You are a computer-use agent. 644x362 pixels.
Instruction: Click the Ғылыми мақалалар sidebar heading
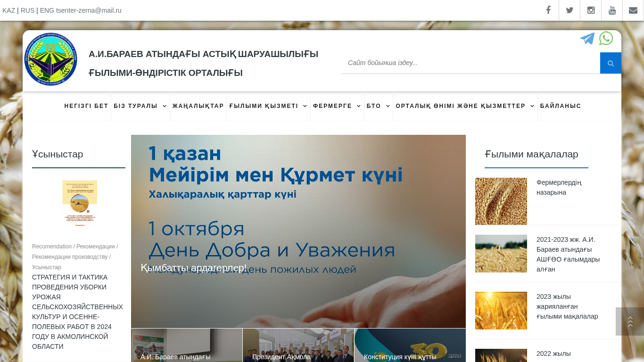[531, 154]
